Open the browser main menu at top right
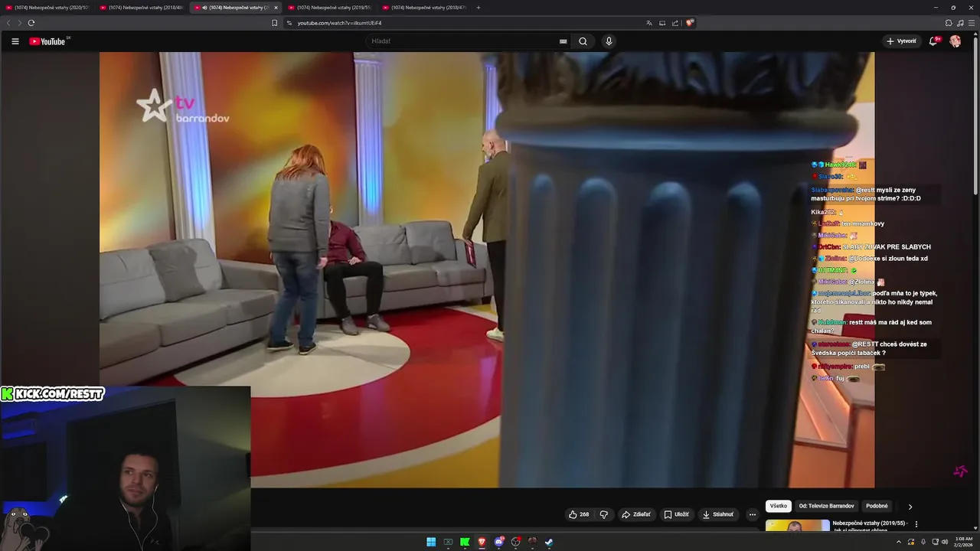Image resolution: width=980 pixels, height=551 pixels. [x=972, y=23]
